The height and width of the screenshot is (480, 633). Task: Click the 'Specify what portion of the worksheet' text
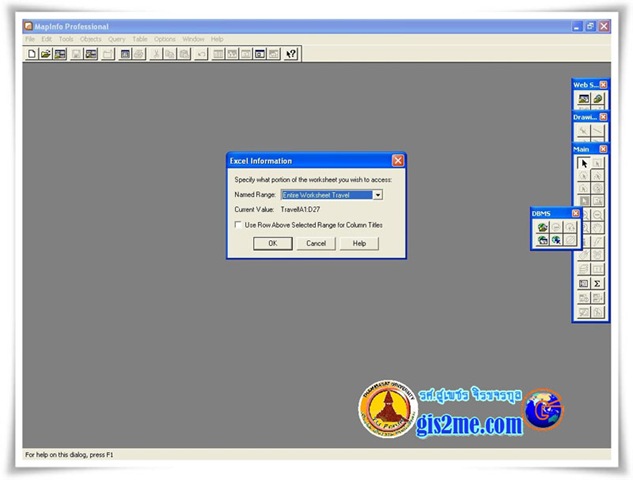[x=313, y=180]
